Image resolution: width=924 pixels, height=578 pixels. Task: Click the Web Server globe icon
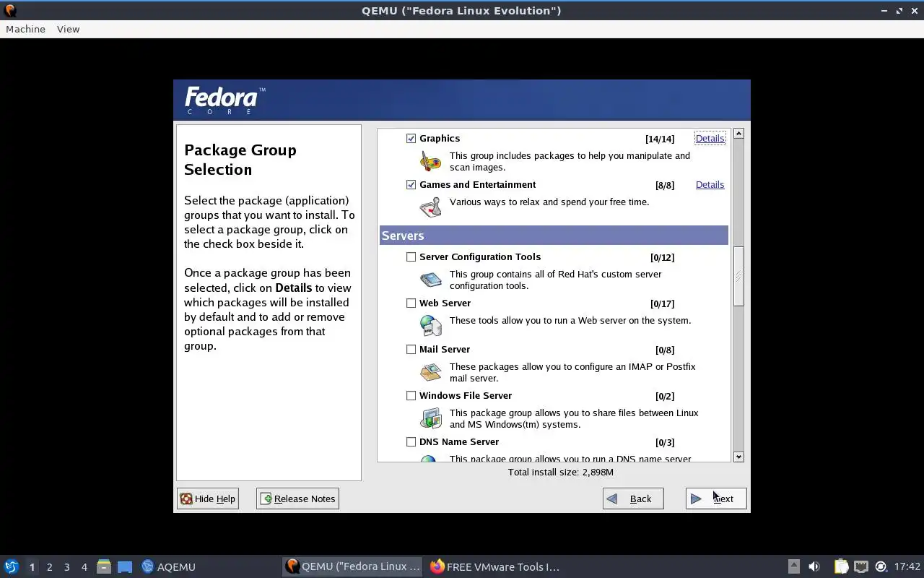(x=431, y=326)
